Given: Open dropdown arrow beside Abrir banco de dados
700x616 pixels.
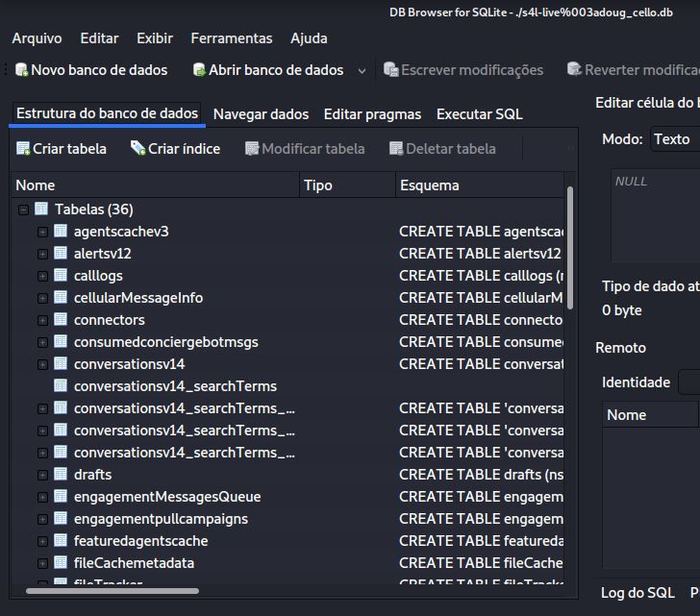Looking at the screenshot, I should point(362,70).
